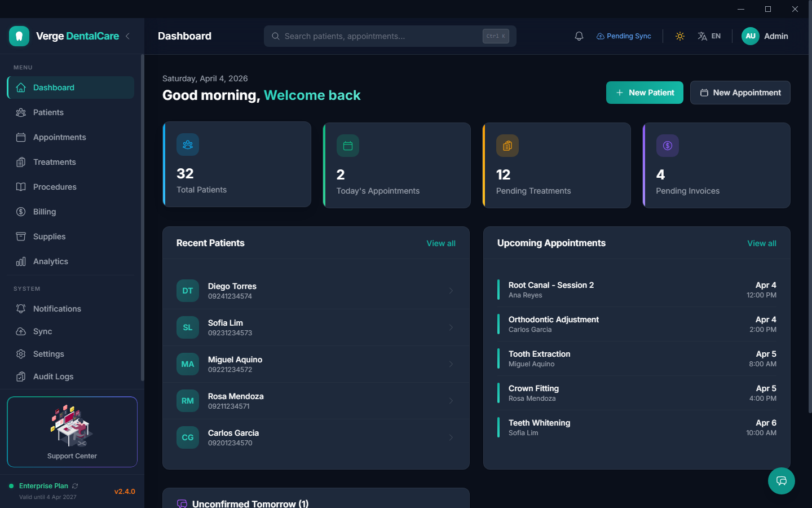Open the floating chat support button
Viewport: 812px width, 508px height.
782,481
